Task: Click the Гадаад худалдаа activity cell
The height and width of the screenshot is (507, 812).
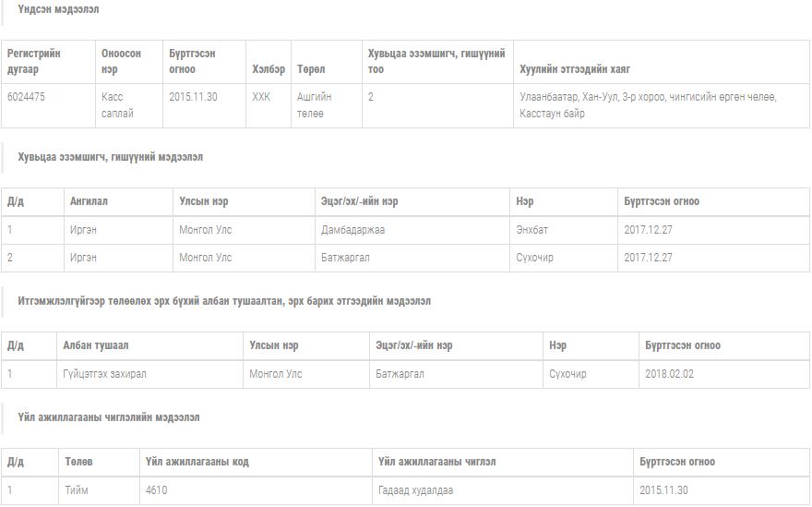Action: tap(415, 490)
